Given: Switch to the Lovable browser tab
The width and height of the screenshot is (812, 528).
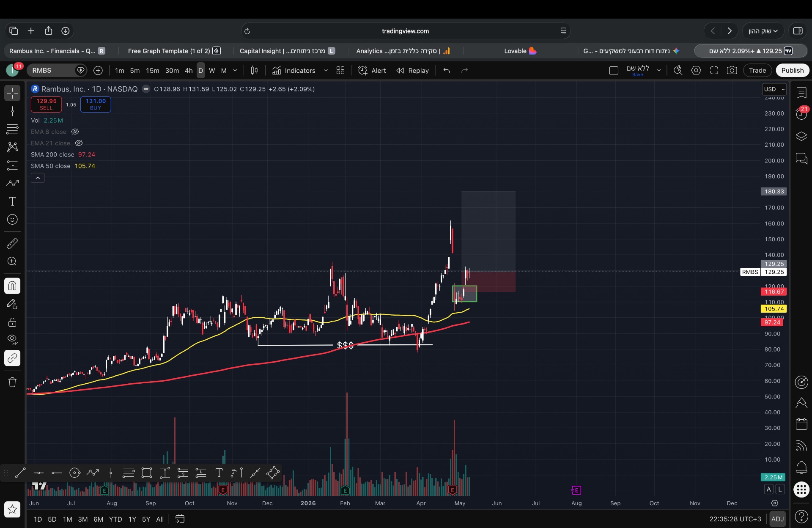Looking at the screenshot, I should pos(520,51).
